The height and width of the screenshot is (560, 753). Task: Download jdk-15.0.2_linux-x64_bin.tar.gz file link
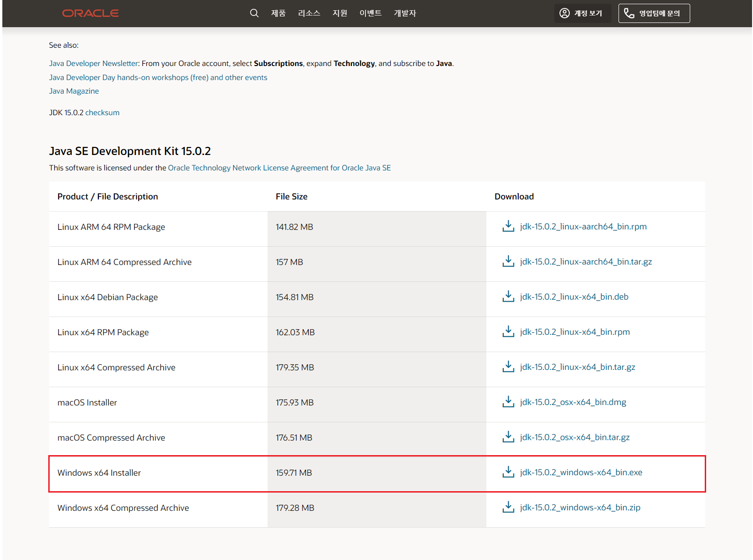pyautogui.click(x=578, y=367)
